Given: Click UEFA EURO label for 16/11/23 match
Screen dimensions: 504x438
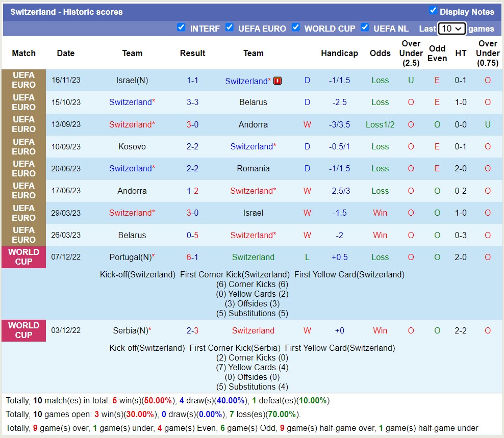Looking at the screenshot, I should point(23,80).
